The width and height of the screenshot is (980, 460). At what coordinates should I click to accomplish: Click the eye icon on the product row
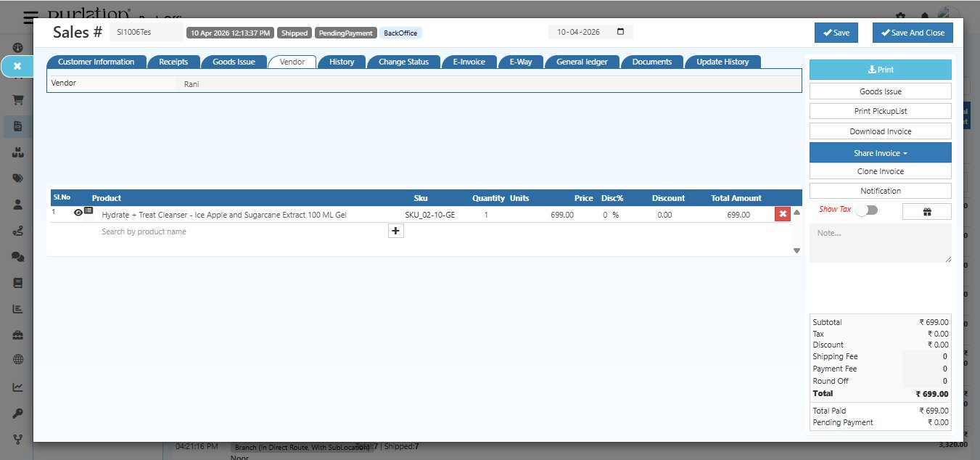pos(78,212)
